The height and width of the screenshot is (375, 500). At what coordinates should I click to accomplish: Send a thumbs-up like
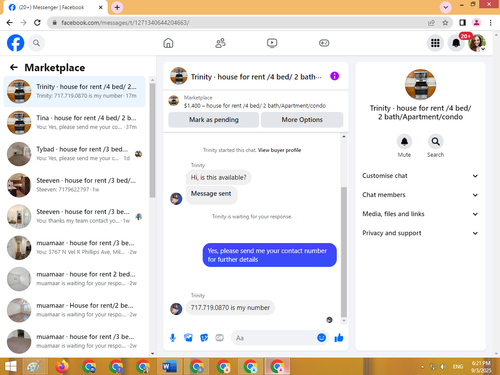pos(339,338)
